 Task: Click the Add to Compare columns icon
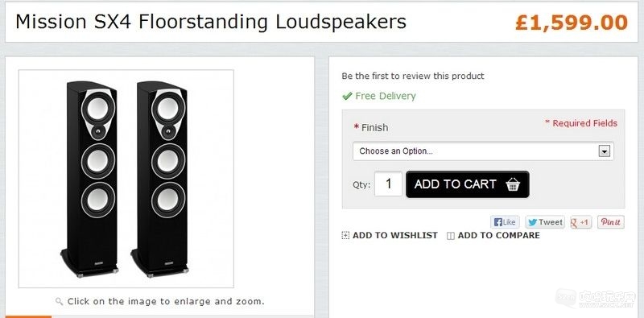tap(451, 236)
